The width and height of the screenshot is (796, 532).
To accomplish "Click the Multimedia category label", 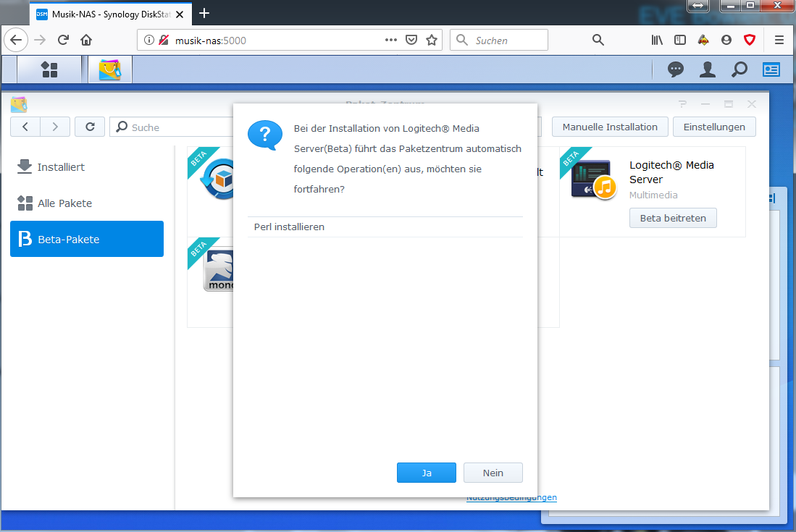I will [x=653, y=195].
